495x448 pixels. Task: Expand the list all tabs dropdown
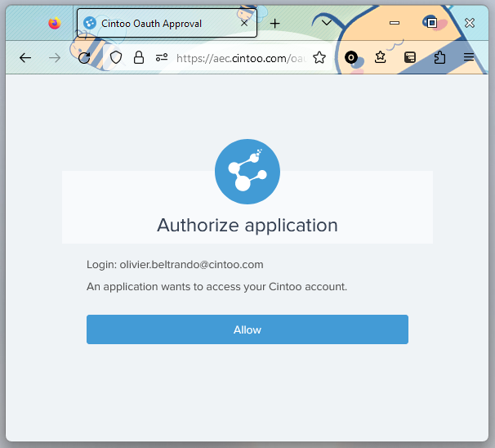pyautogui.click(x=327, y=24)
